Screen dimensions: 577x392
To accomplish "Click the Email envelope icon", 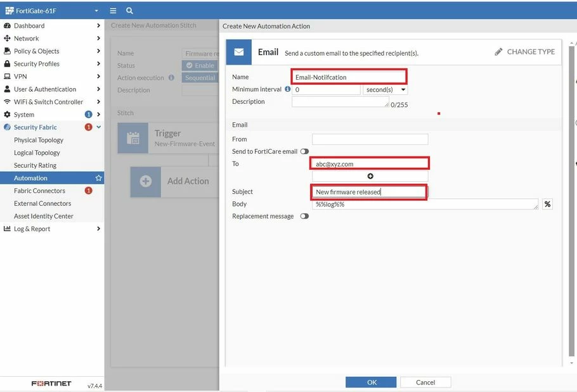I will 239,52.
